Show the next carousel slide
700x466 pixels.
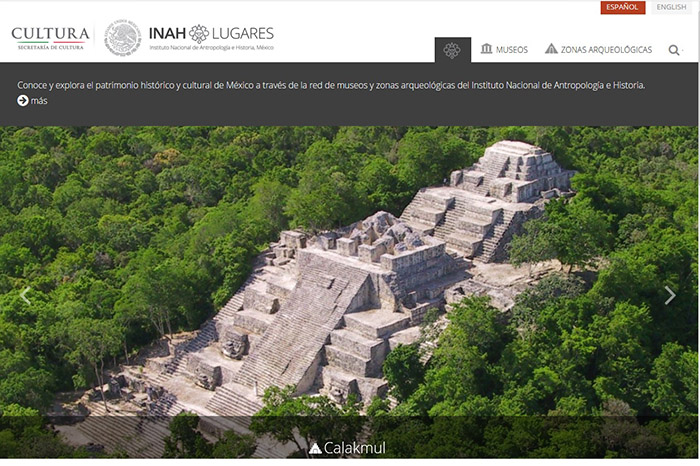(x=670, y=295)
